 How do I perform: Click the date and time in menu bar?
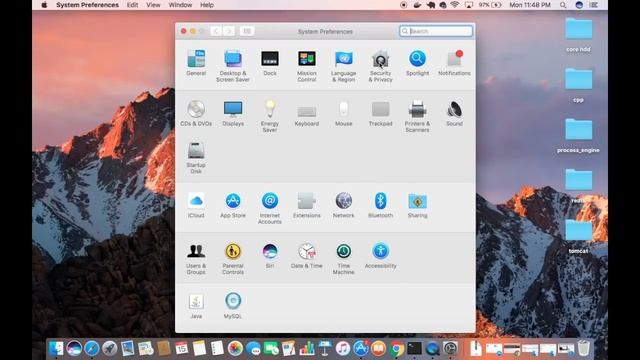(530, 5)
